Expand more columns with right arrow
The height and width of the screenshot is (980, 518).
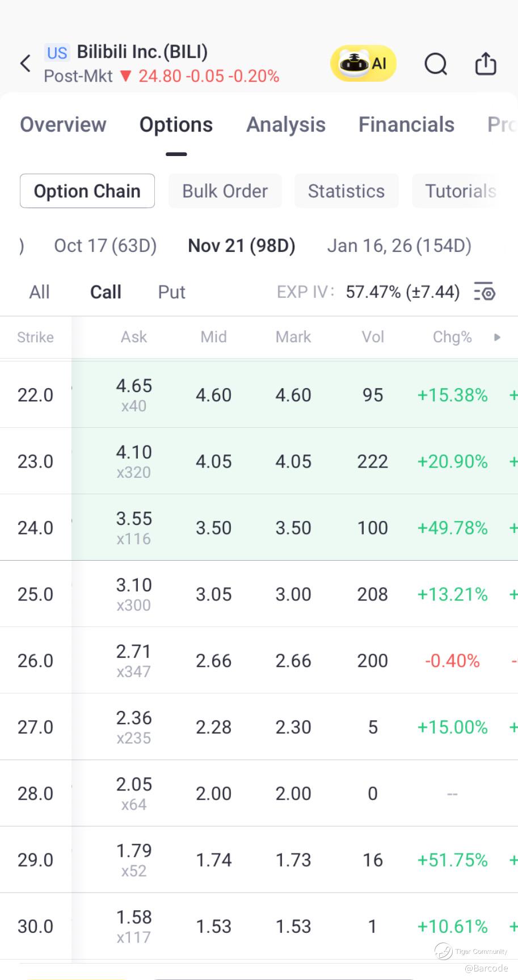click(x=498, y=337)
